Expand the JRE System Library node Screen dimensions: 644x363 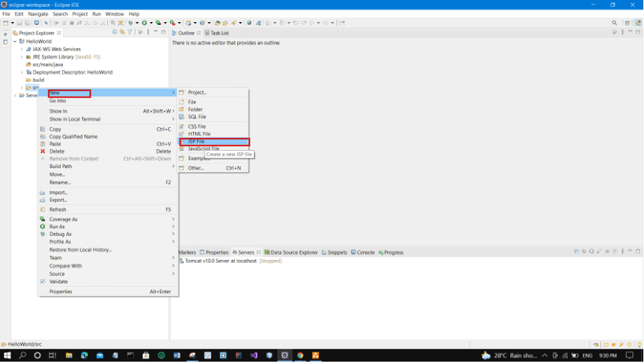(21, 57)
